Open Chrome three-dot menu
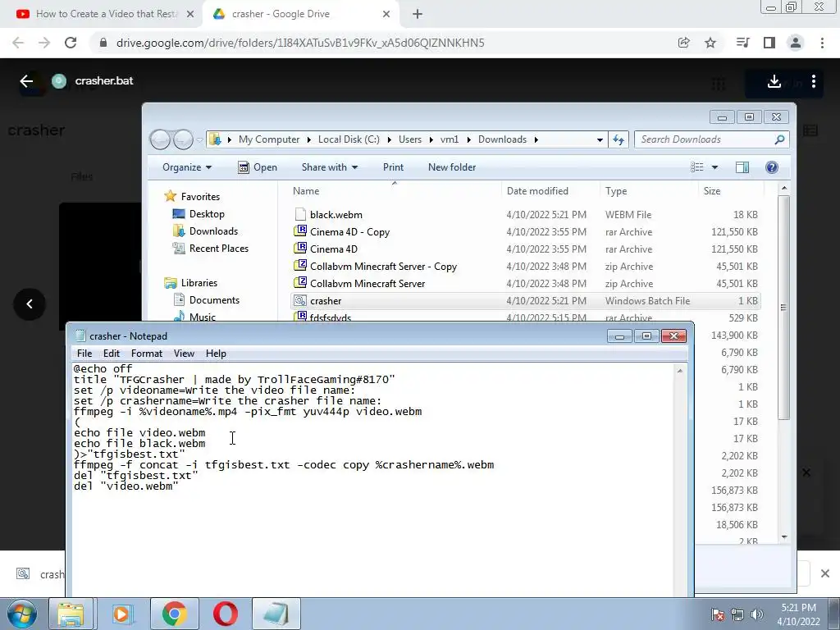 point(822,43)
